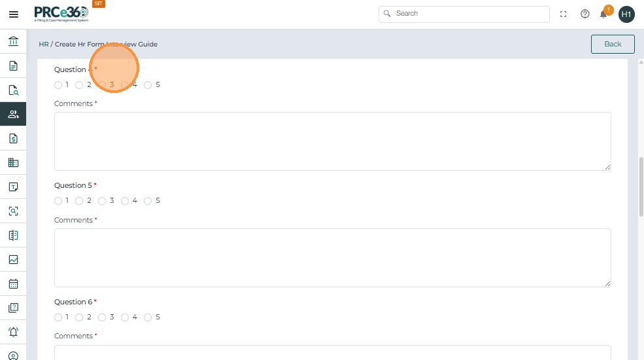Screen dimensions: 644x360
Task: Select rating 4 for Question 6
Action: coord(125,317)
